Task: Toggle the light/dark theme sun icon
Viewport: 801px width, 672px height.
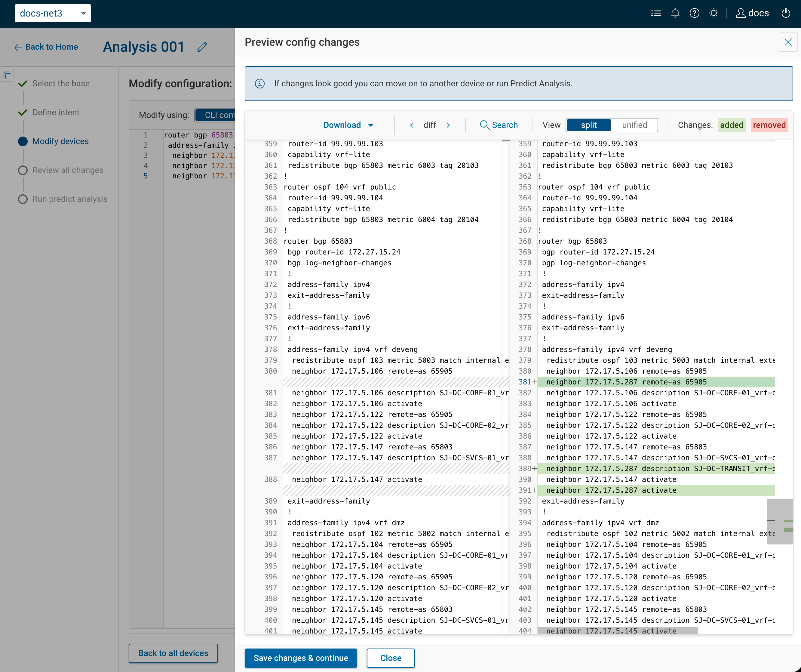Action: 714,13
